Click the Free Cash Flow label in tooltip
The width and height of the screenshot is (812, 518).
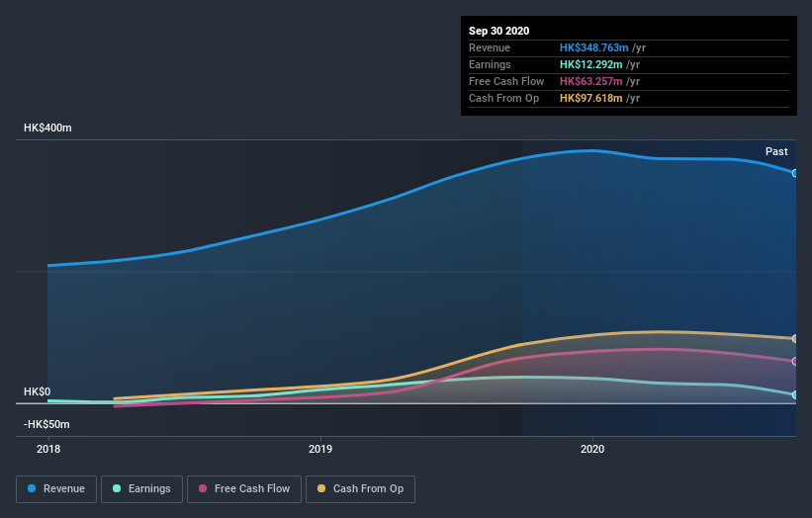point(506,81)
